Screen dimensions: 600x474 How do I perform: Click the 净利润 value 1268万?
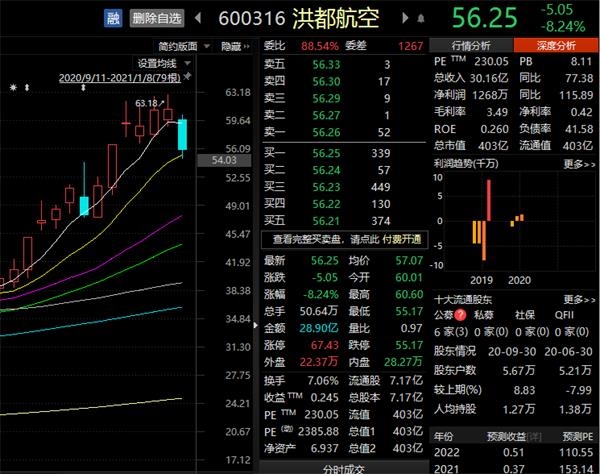(x=490, y=95)
